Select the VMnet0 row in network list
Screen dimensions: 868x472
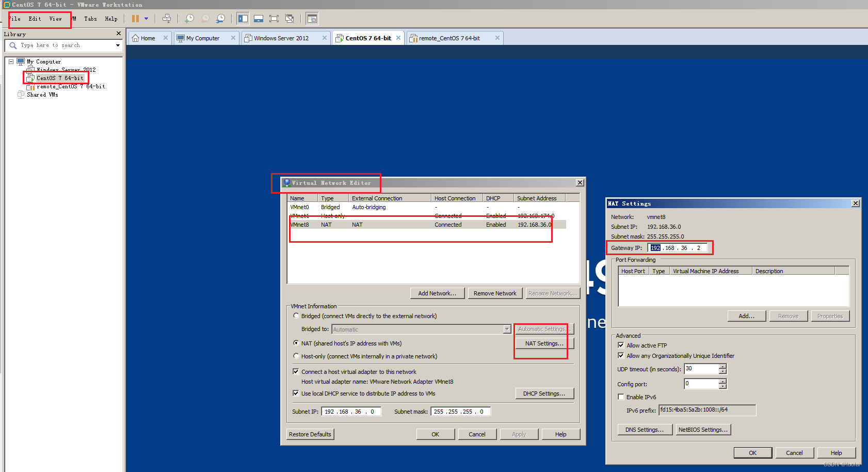pyautogui.click(x=427, y=207)
